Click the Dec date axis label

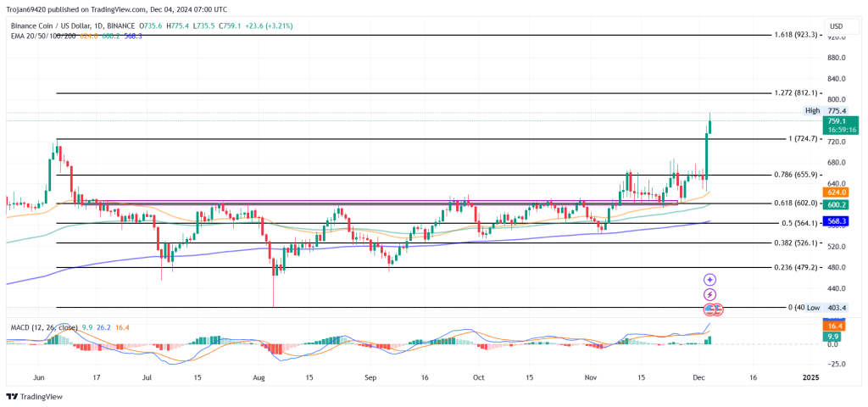point(701,377)
